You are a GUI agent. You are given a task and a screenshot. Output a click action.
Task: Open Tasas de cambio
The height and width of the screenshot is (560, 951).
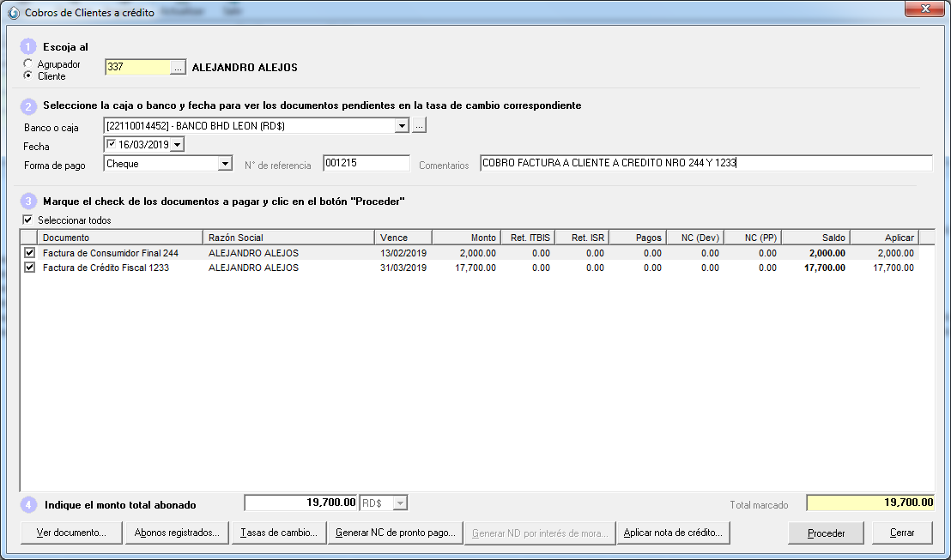click(x=279, y=533)
